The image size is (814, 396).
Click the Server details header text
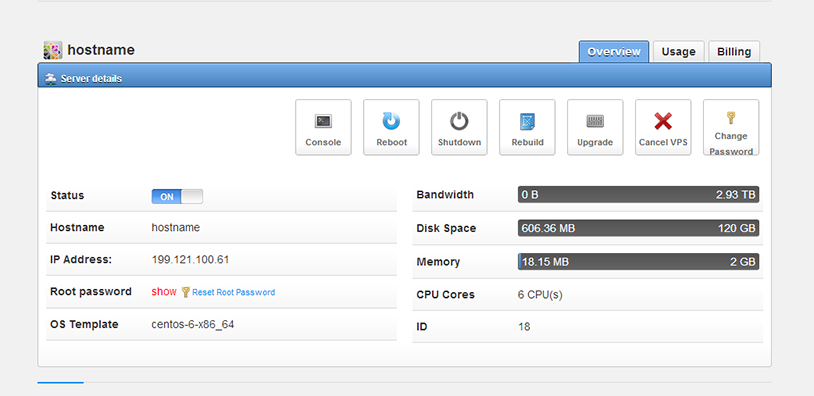coord(91,79)
